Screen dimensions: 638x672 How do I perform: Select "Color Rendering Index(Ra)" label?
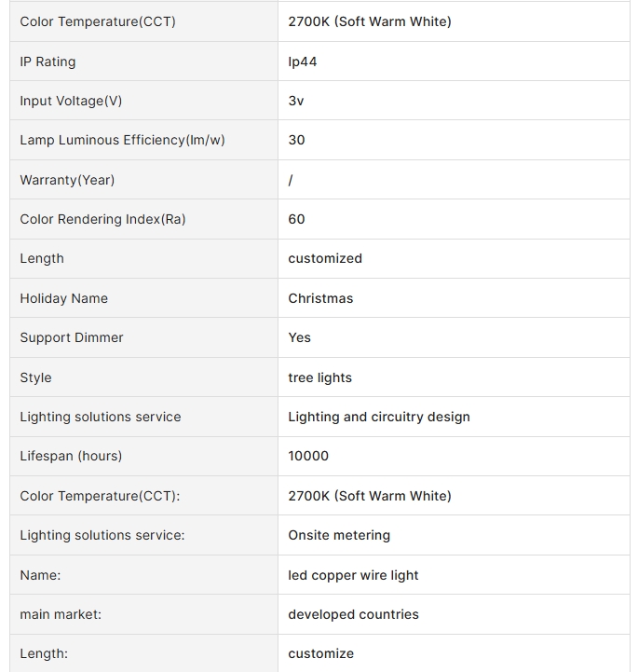[x=102, y=219]
